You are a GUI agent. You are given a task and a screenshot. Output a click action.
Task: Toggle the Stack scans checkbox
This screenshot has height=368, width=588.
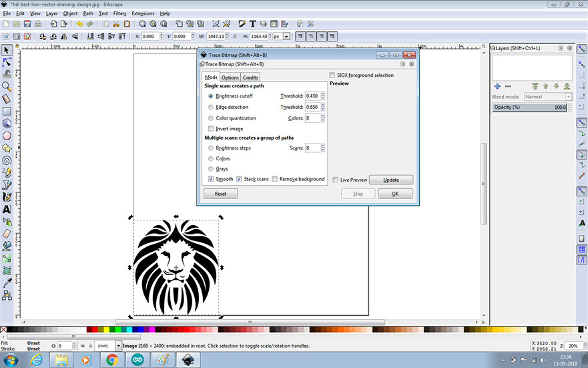(239, 179)
